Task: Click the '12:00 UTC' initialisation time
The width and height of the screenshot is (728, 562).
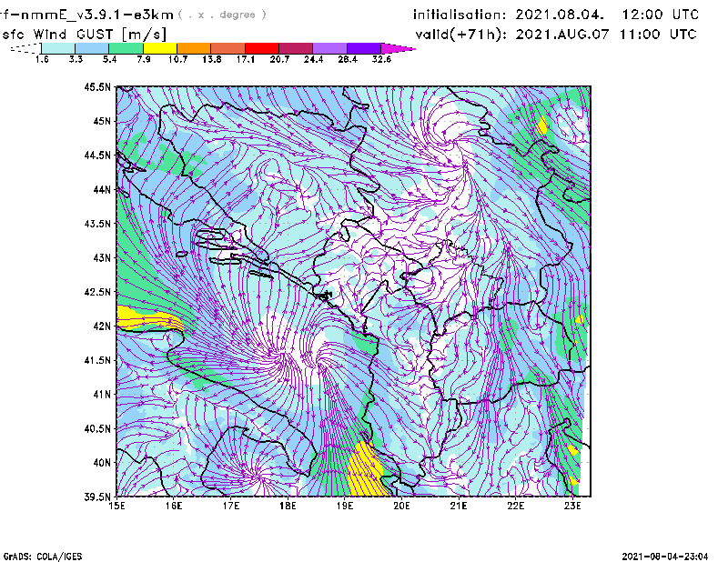Action: click(x=661, y=15)
